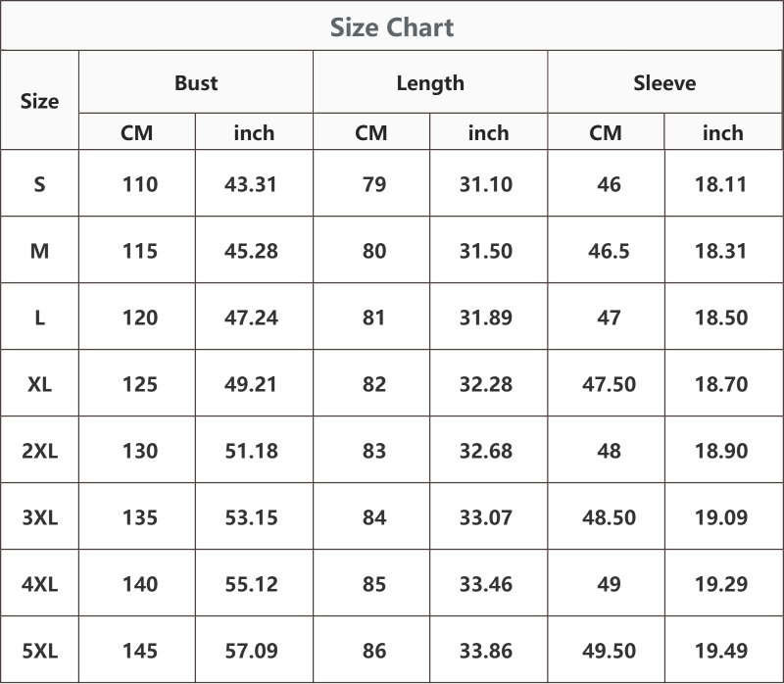
Task: Click the XL size row label
Action: 39,384
